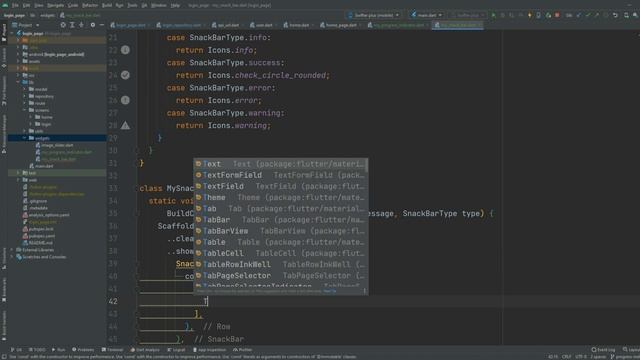640x360 pixels.
Task: Open Terminal tool window
Action: coord(112,350)
